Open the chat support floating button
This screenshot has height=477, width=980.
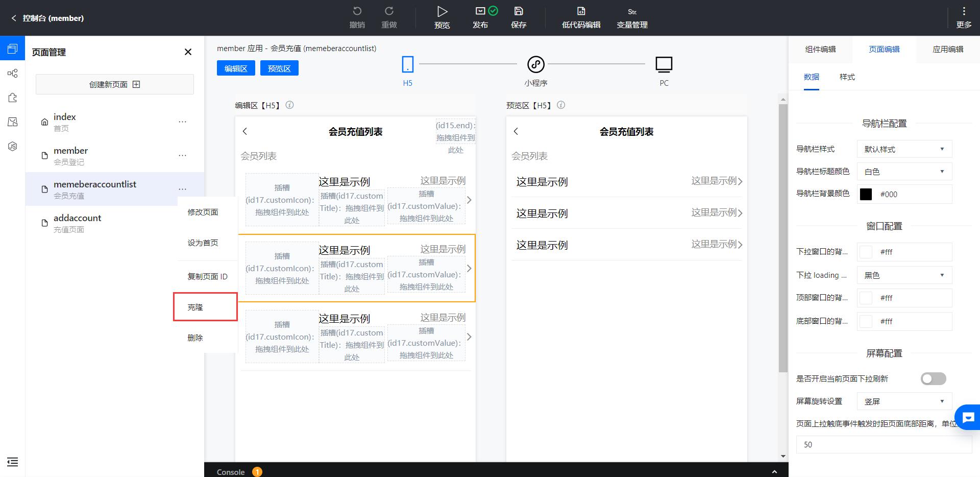click(x=968, y=417)
